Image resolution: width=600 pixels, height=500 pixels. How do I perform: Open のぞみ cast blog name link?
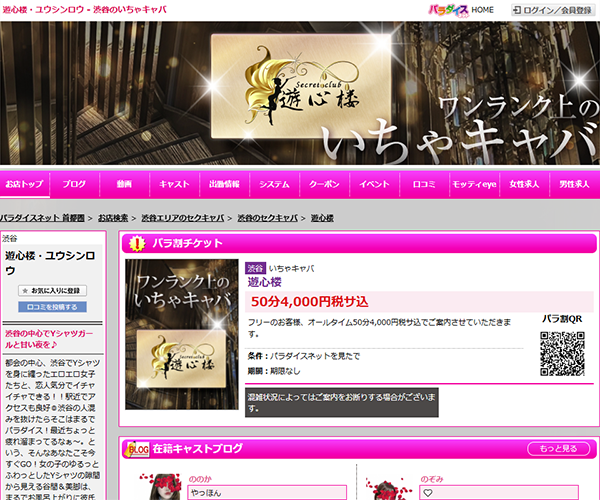click(431, 479)
